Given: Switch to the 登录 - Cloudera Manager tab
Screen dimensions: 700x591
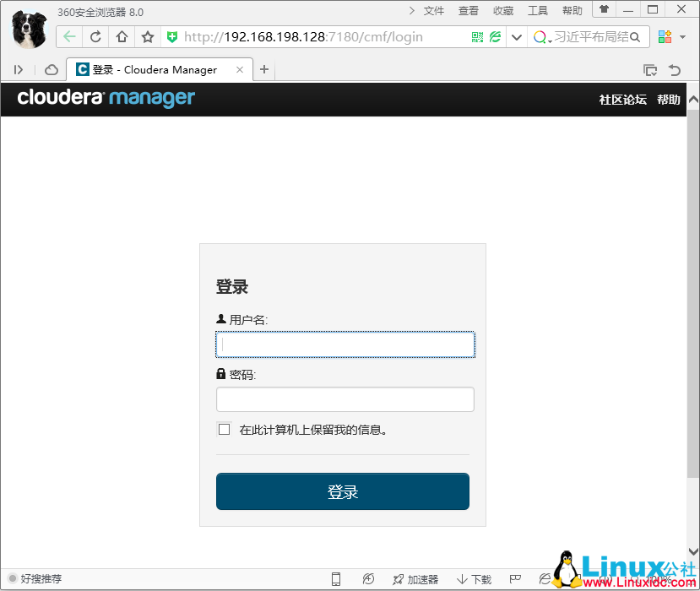Looking at the screenshot, I should pyautogui.click(x=152, y=70).
